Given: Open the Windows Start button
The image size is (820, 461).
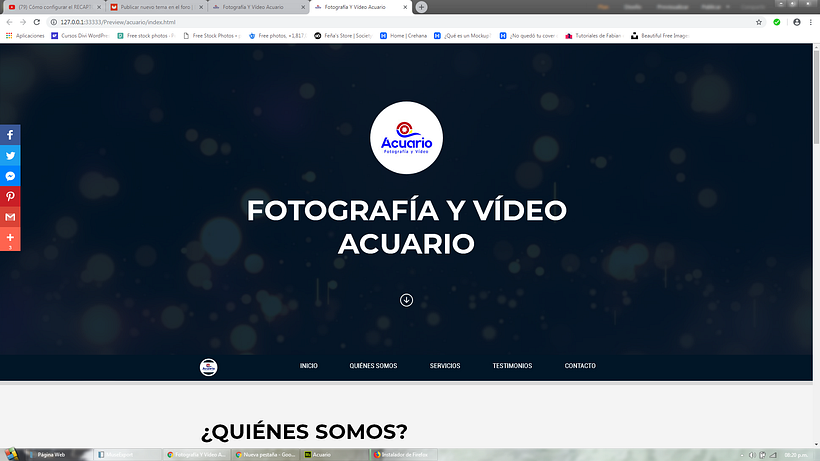Looking at the screenshot, I should pos(10,454).
